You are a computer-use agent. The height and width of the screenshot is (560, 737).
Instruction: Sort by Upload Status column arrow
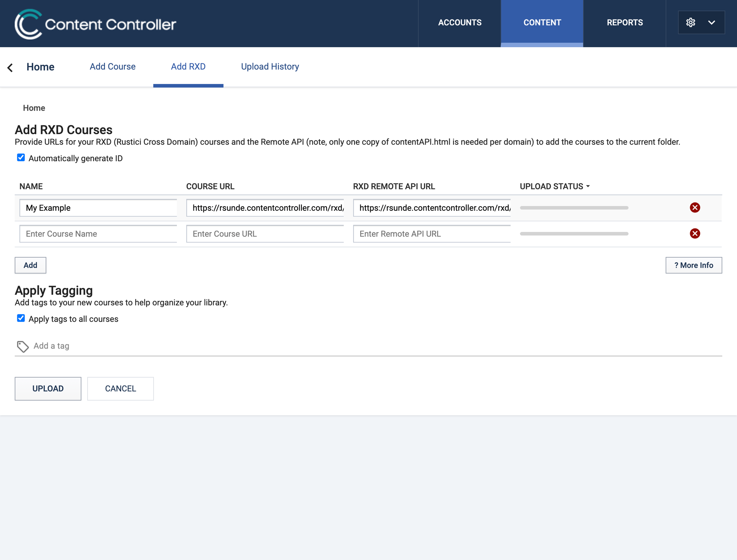click(x=588, y=186)
